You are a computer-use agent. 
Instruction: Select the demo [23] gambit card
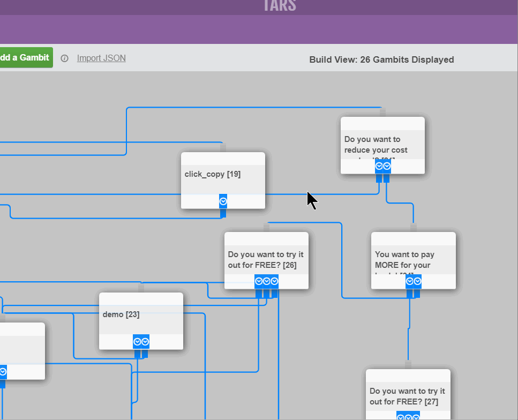141,321
